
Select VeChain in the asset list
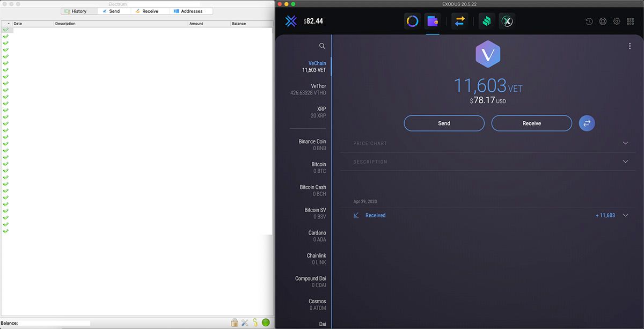[x=313, y=67]
